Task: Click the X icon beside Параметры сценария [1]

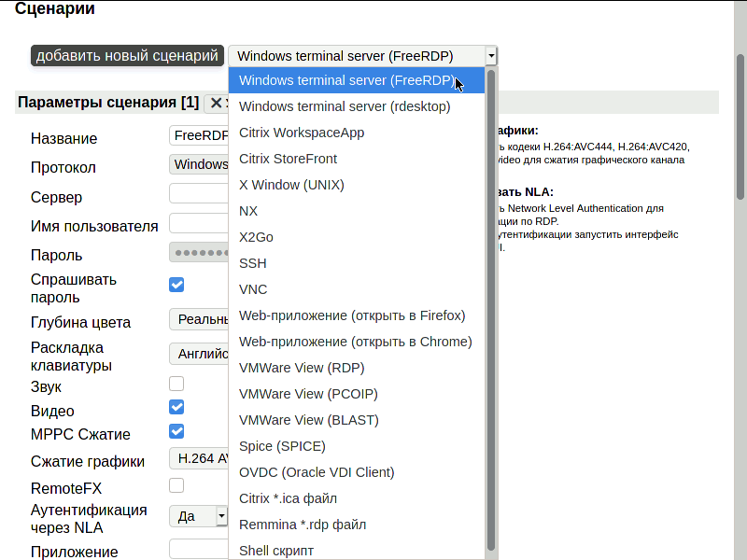Action: pyautogui.click(x=217, y=103)
